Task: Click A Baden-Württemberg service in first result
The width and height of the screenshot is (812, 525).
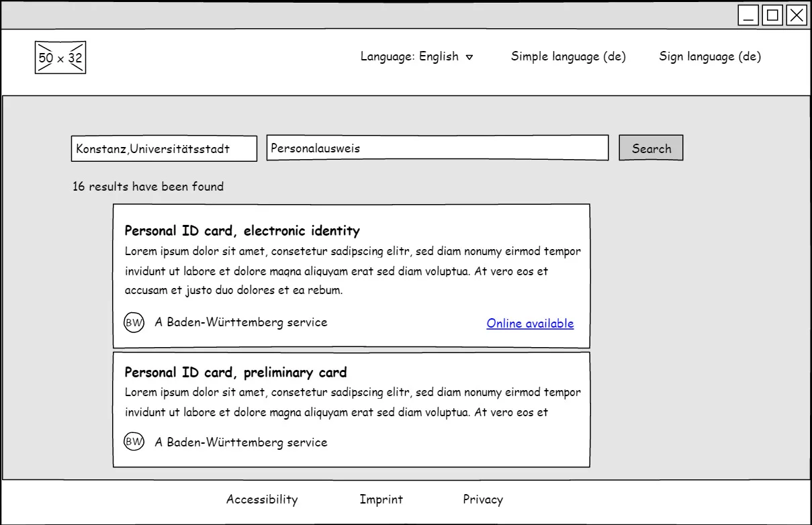Action: pos(241,322)
